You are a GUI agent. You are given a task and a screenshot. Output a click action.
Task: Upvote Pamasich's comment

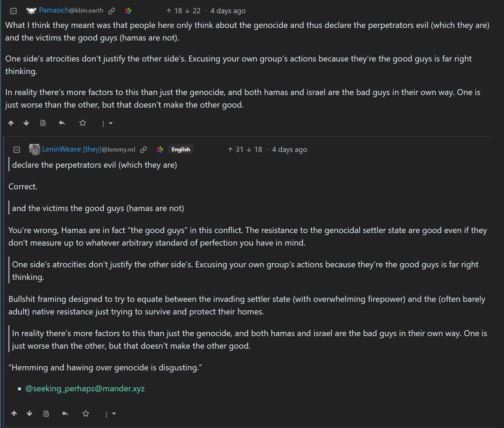(x=11, y=123)
